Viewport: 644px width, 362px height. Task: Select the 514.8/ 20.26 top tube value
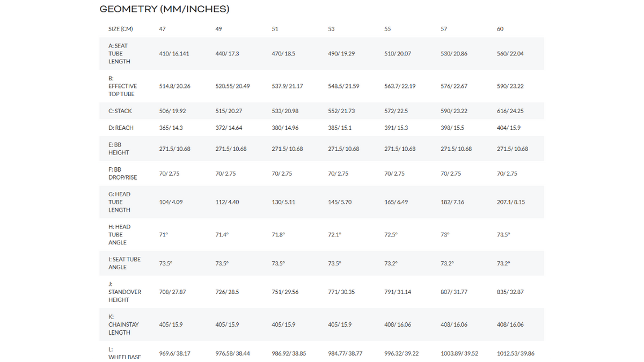175,86
